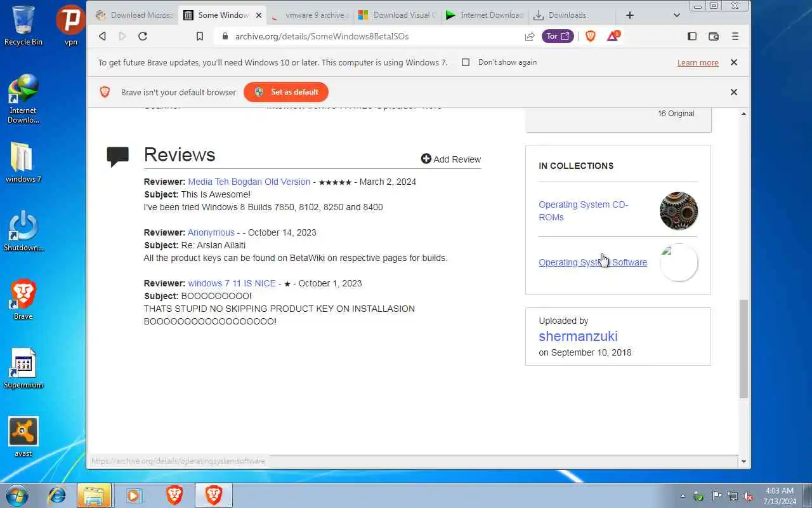This screenshot has height=508, width=812.
Task: Open the Operating System Software collection link
Action: coord(593,262)
